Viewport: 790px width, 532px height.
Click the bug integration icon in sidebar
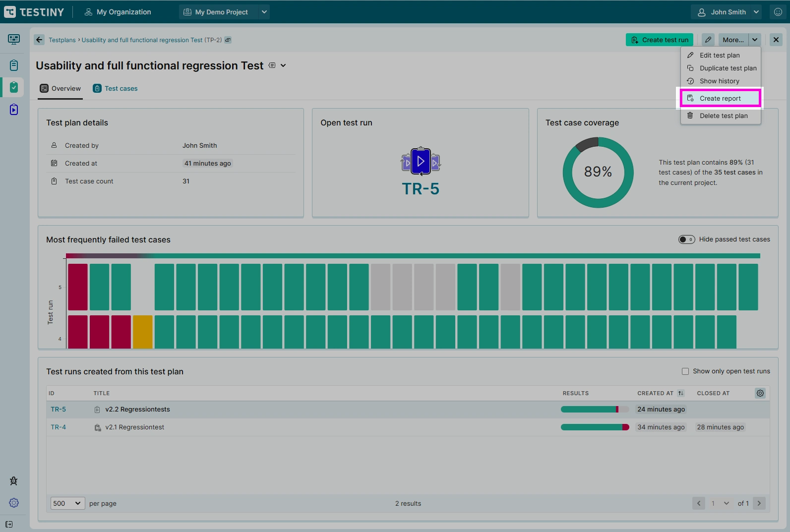coord(14,481)
